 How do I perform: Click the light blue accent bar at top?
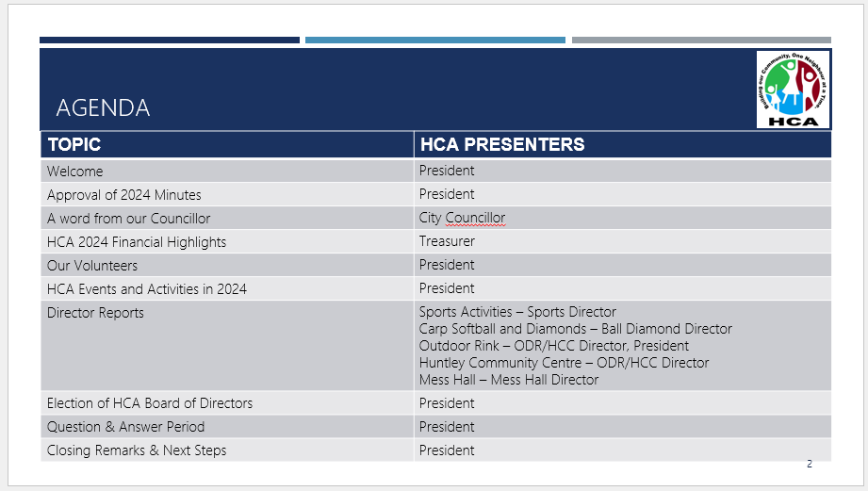pos(434,40)
